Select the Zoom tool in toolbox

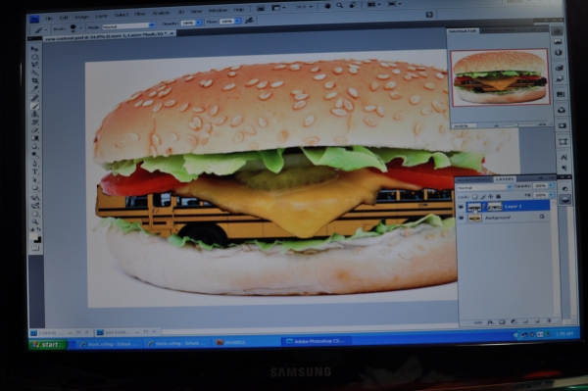pyautogui.click(x=34, y=221)
